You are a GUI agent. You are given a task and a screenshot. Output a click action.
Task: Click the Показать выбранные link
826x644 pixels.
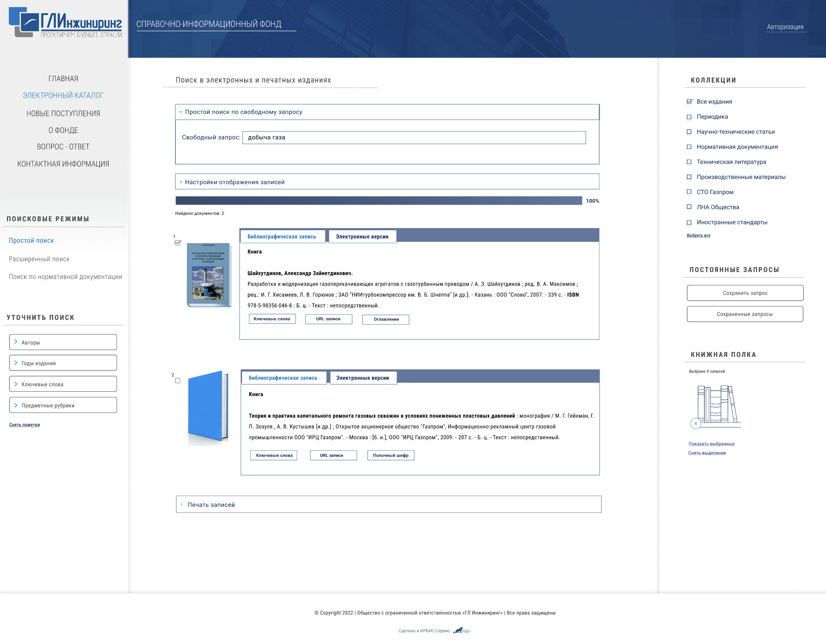point(711,444)
